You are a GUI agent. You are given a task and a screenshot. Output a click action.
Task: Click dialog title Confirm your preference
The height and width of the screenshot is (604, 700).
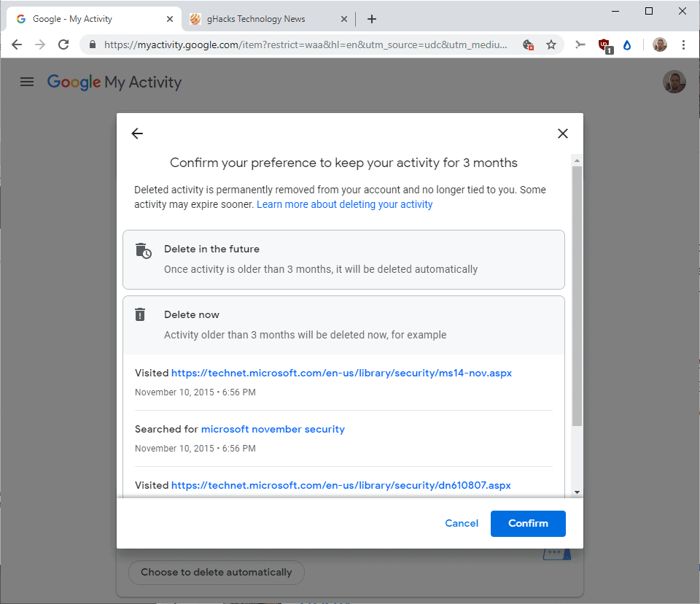343,163
